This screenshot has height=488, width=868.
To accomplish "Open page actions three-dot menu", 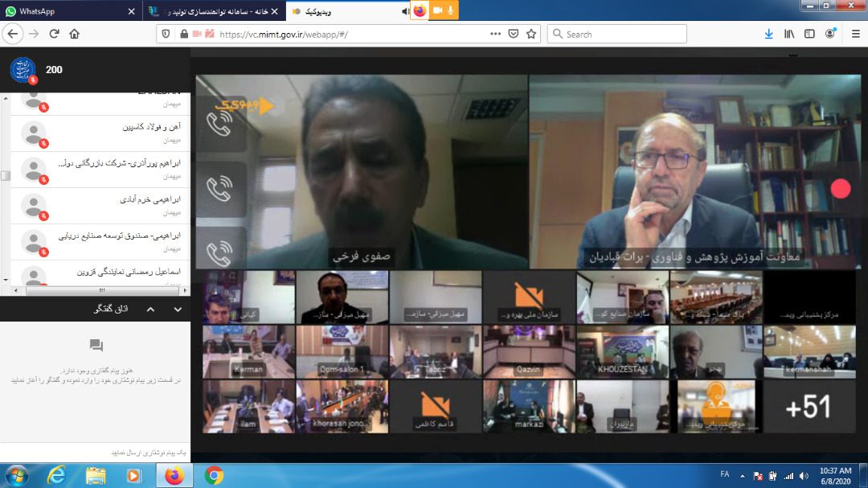I will point(497,34).
